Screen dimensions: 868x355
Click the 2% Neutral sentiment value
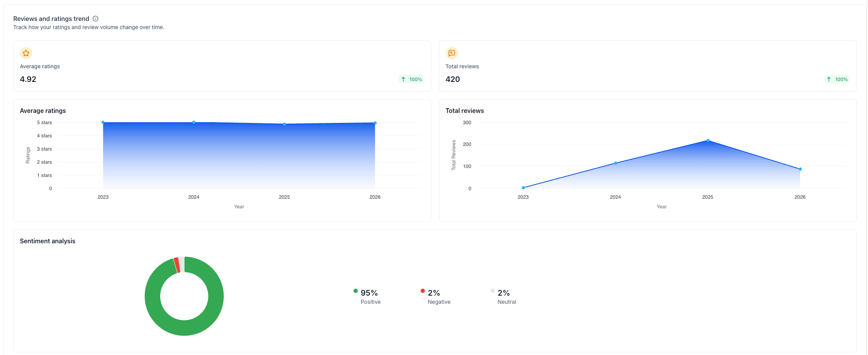pyautogui.click(x=504, y=293)
